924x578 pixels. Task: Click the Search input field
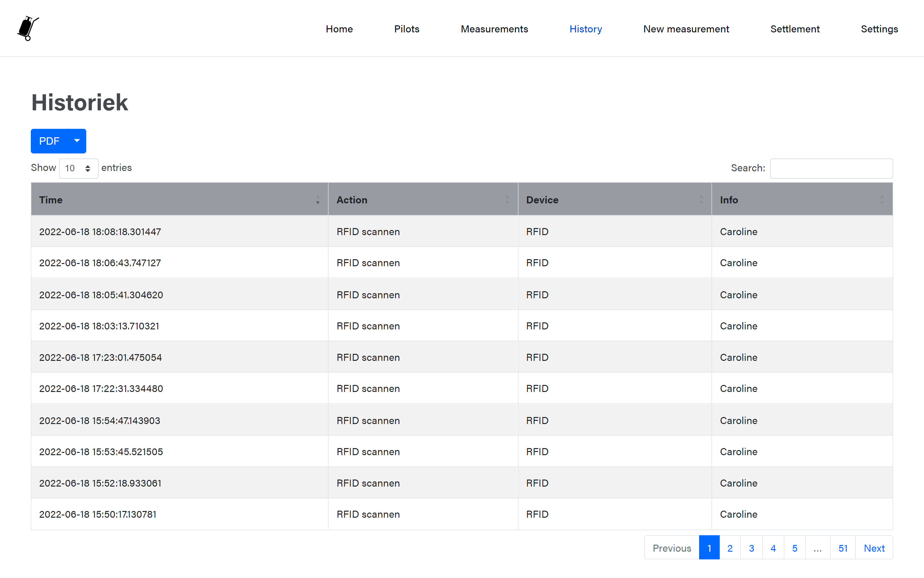831,168
